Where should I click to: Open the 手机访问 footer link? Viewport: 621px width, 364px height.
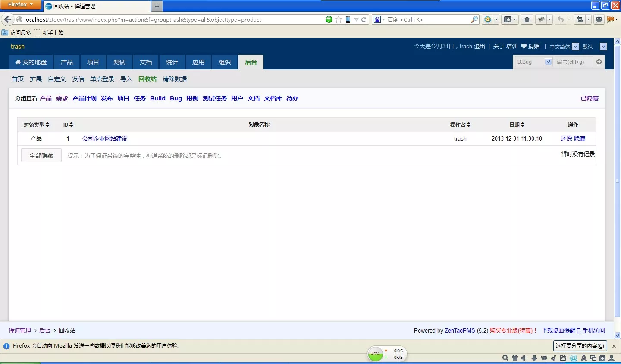(594, 330)
